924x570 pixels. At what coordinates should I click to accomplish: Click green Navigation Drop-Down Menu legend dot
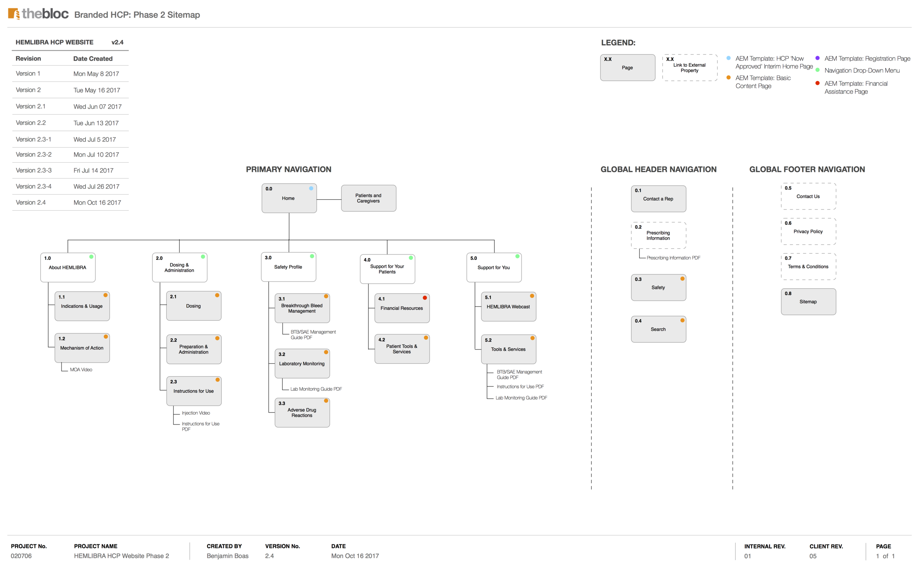pyautogui.click(x=817, y=70)
